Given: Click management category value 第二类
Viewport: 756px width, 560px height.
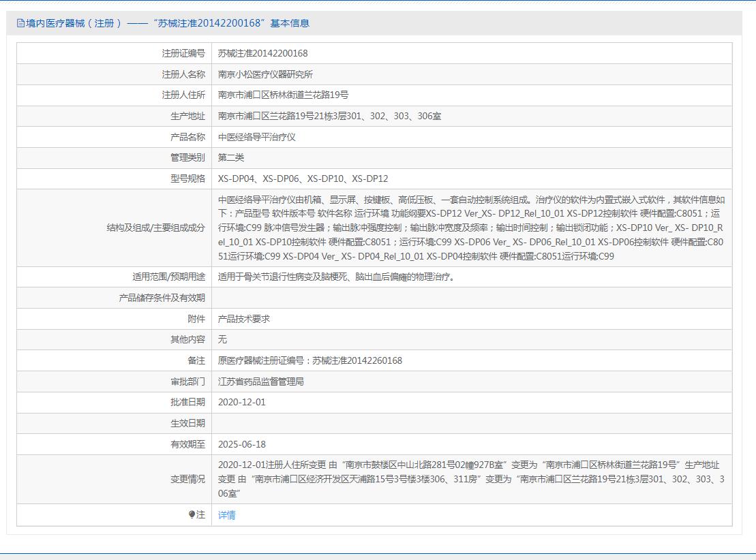Looking at the screenshot, I should tap(231, 158).
